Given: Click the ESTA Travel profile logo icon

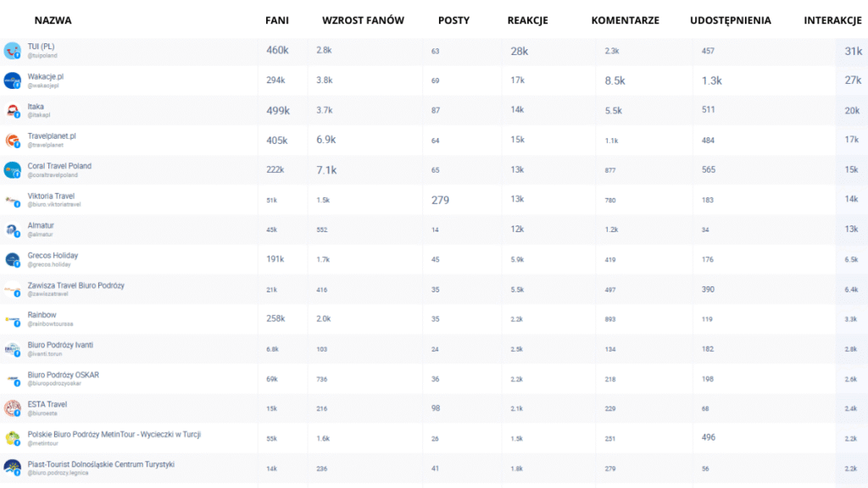Looking at the screenshot, I should coord(12,408).
